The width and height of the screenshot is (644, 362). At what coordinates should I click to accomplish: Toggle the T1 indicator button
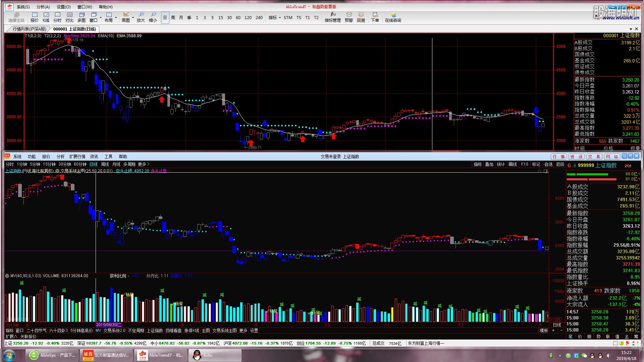pyautogui.click(x=308, y=17)
